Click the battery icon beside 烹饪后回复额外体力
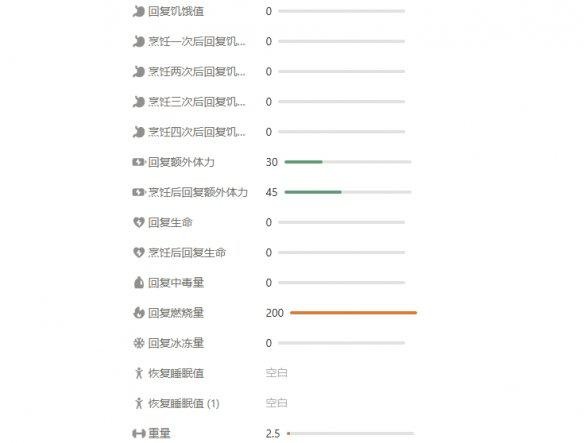The width and height of the screenshot is (584, 443). (x=139, y=192)
